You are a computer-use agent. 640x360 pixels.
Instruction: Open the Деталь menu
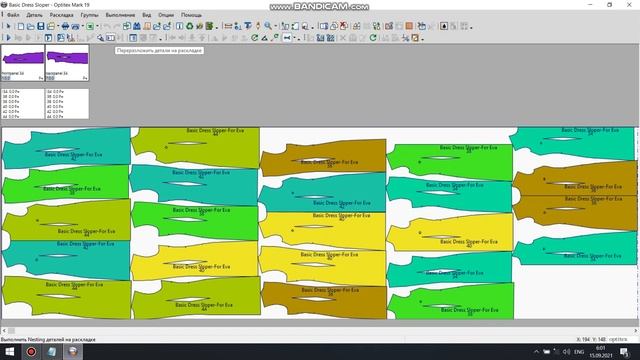34,15
